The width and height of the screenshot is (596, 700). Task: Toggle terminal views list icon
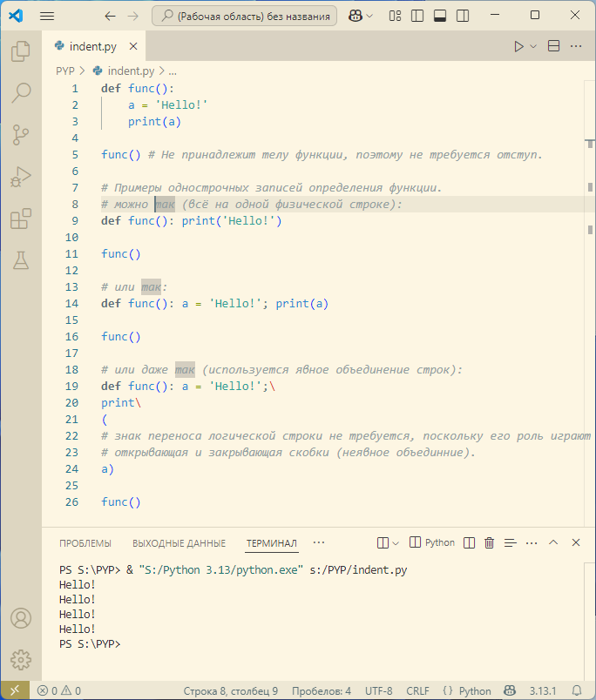[511, 543]
